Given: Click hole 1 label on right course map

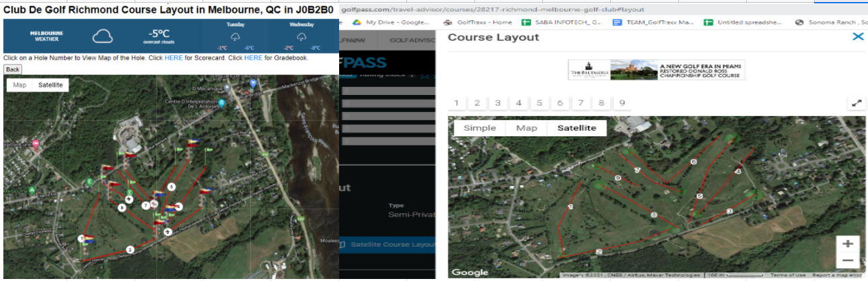Looking at the screenshot, I should pos(570,207).
